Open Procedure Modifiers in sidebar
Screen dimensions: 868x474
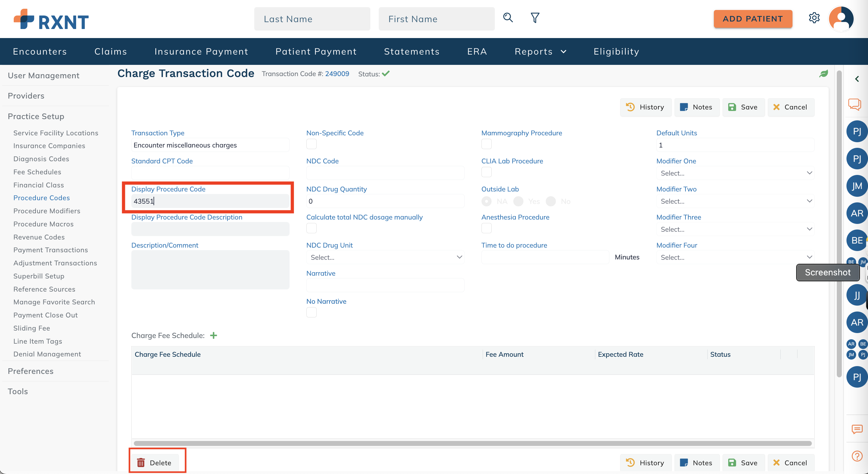click(x=47, y=211)
